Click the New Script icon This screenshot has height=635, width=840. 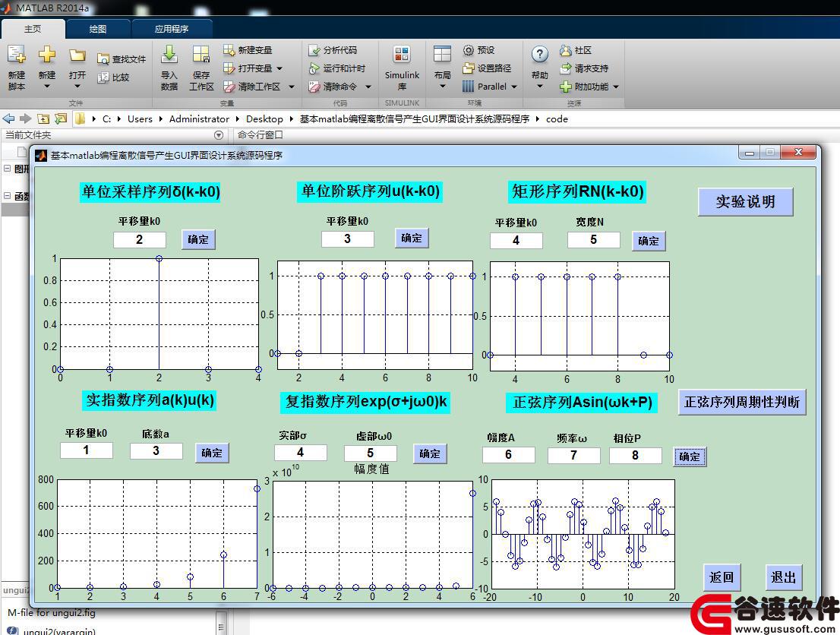(16, 55)
